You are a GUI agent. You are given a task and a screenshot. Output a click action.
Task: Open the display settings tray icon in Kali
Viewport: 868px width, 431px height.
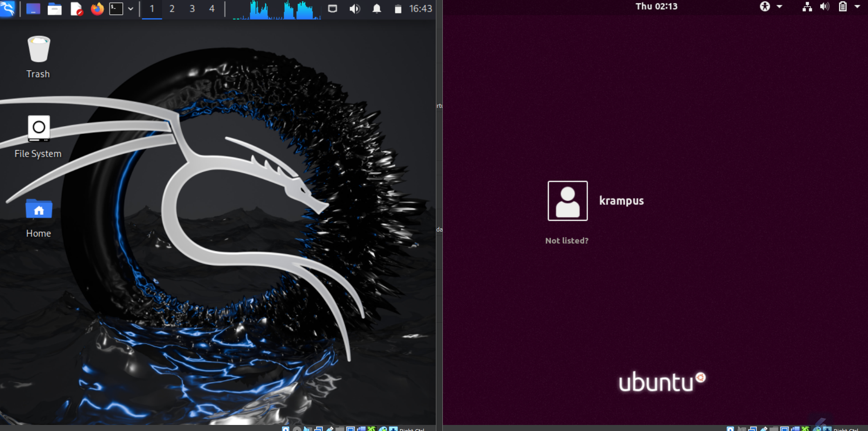[x=333, y=9]
